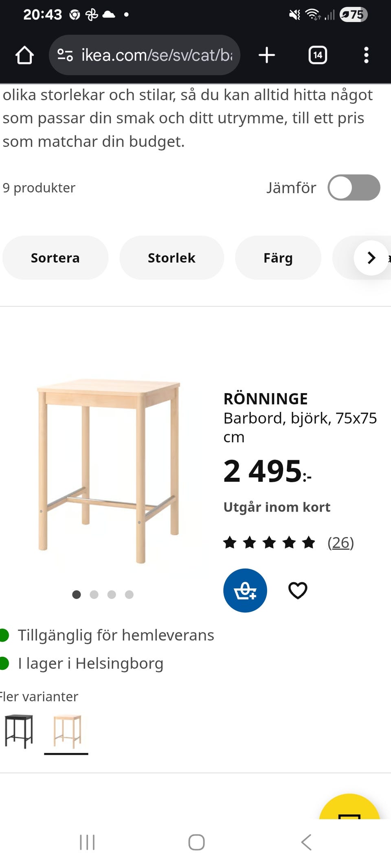Viewport: 391px width, 868px height.
Task: Open the Sortera sorting options
Action: tap(55, 258)
